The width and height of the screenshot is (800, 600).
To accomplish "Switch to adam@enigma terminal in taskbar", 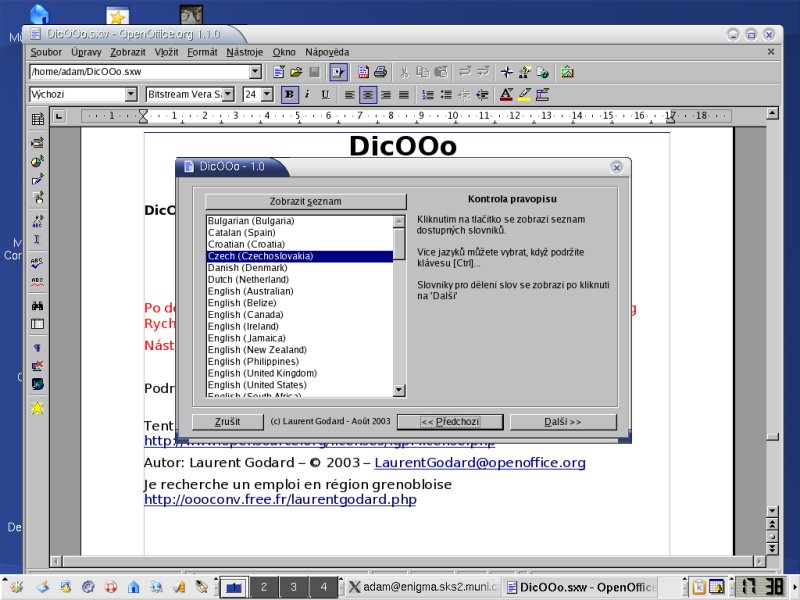I will pos(422,587).
